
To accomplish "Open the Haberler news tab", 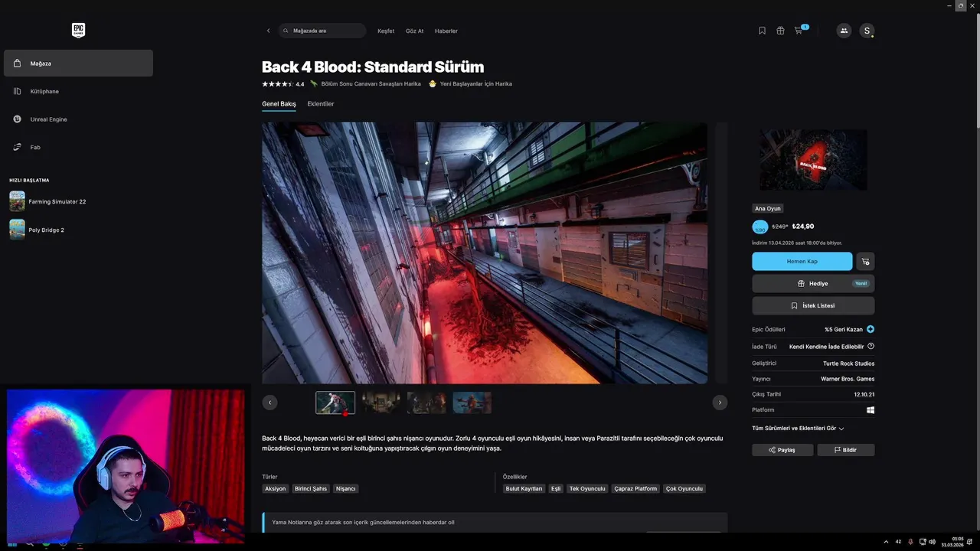I will tap(446, 31).
